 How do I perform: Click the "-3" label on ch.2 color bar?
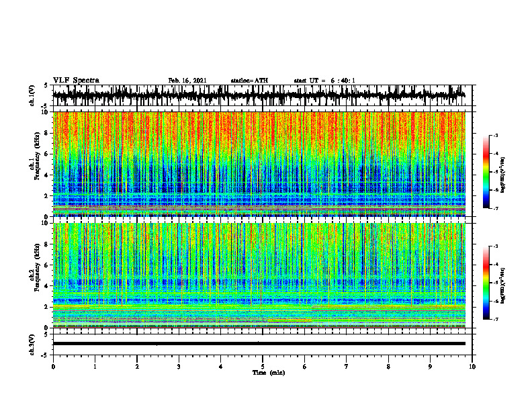[496, 246]
